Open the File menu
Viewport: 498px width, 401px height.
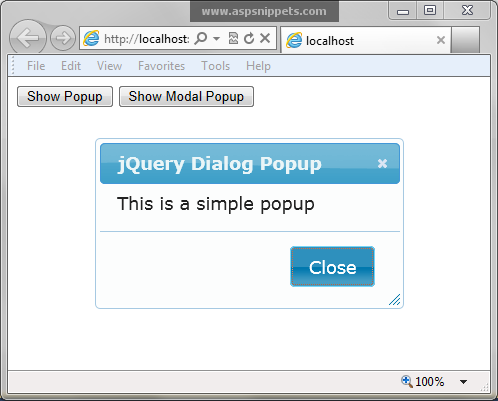(x=36, y=66)
